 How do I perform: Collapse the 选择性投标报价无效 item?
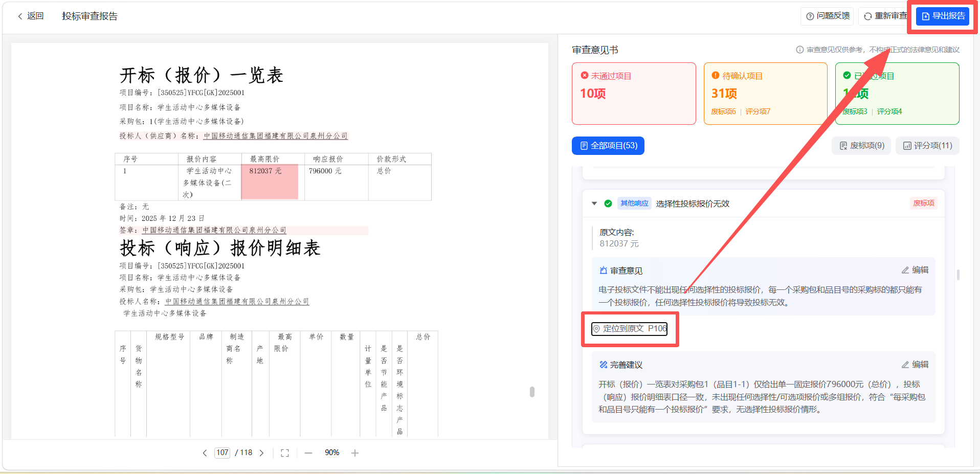pyautogui.click(x=594, y=204)
